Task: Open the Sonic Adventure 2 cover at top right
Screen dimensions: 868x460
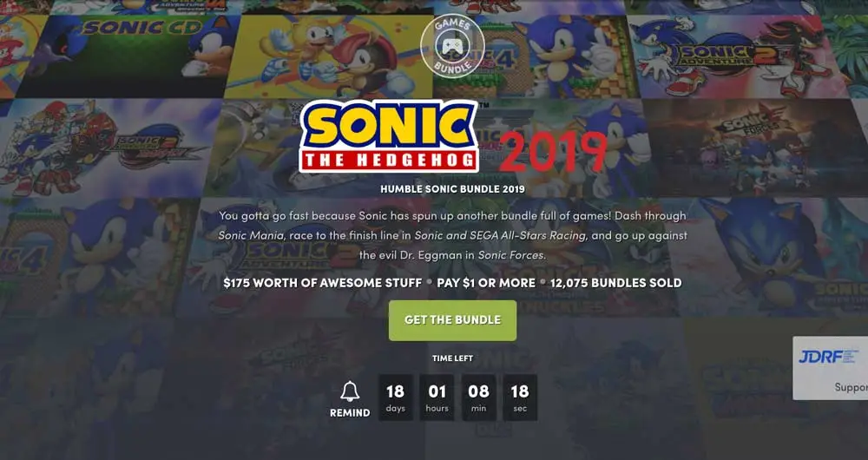Action: coord(736,56)
